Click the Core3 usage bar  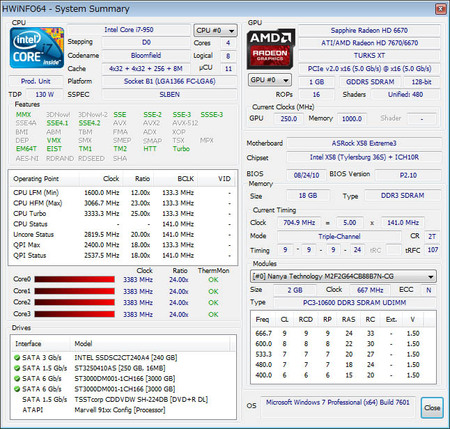point(74,314)
